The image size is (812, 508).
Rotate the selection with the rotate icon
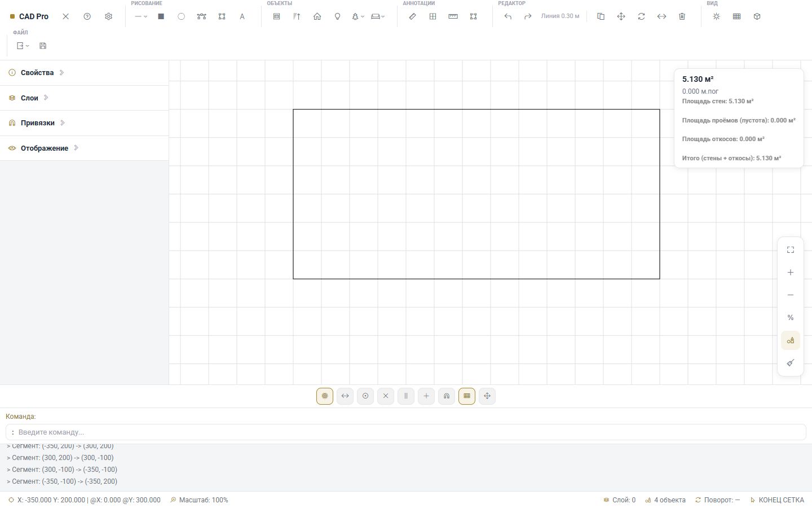point(641,16)
